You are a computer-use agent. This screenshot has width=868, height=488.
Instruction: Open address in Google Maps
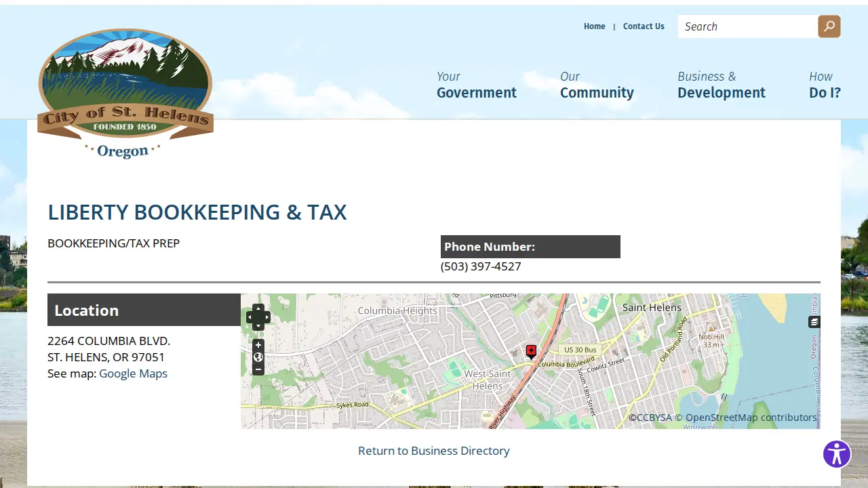(133, 373)
